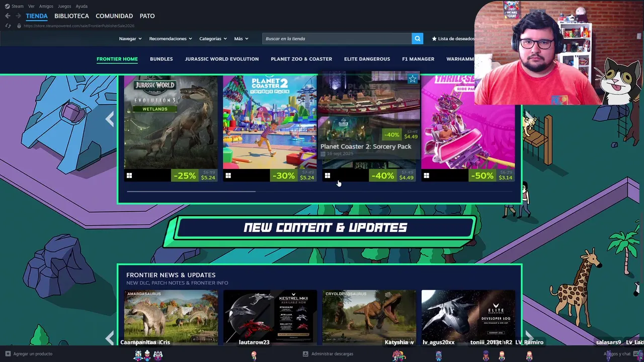The image size is (644, 362).
Task: Click the -30% discount price on Toybox Pack
Action: coord(294,175)
